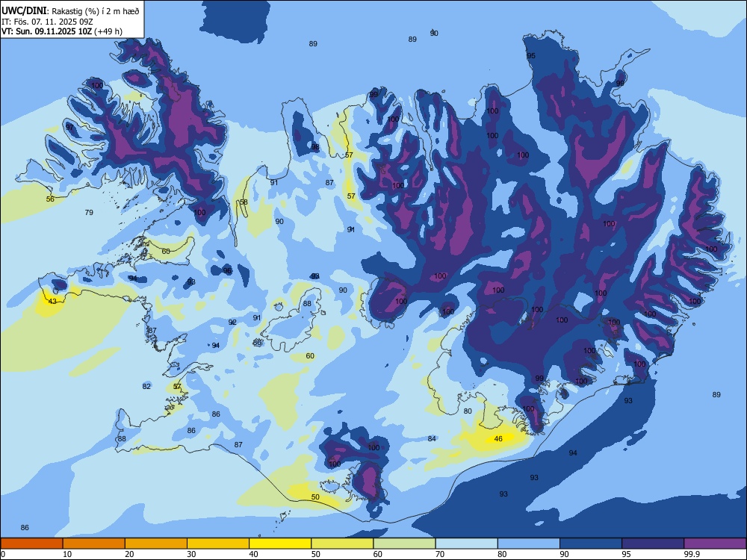The image size is (747, 560).
Task: Click the '99.9' legend tick label
Action: tap(691, 554)
